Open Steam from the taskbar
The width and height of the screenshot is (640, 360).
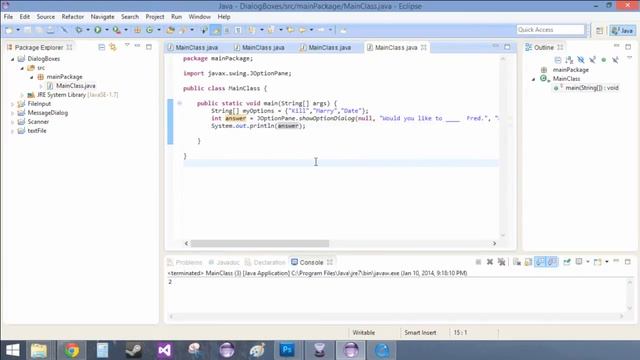pyautogui.click(x=133, y=350)
